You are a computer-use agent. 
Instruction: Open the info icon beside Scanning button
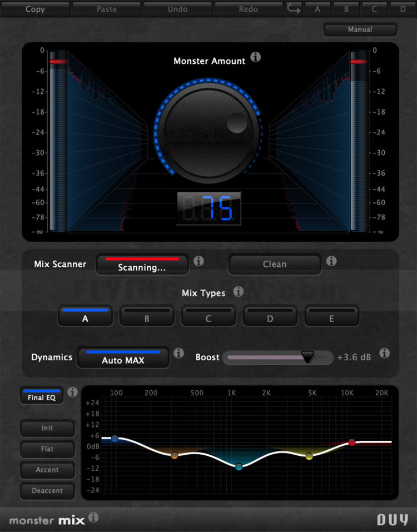pyautogui.click(x=198, y=261)
